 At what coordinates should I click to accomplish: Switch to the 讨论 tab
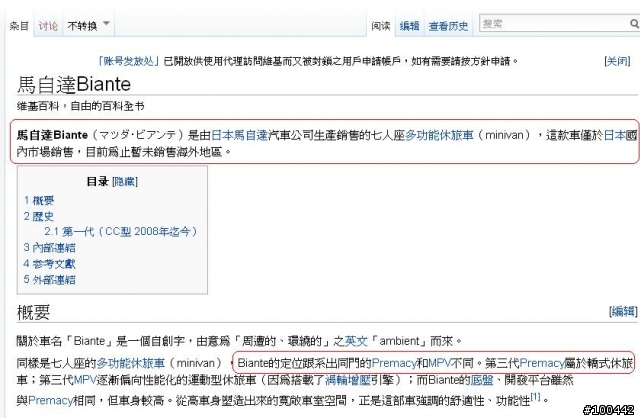[x=48, y=26]
